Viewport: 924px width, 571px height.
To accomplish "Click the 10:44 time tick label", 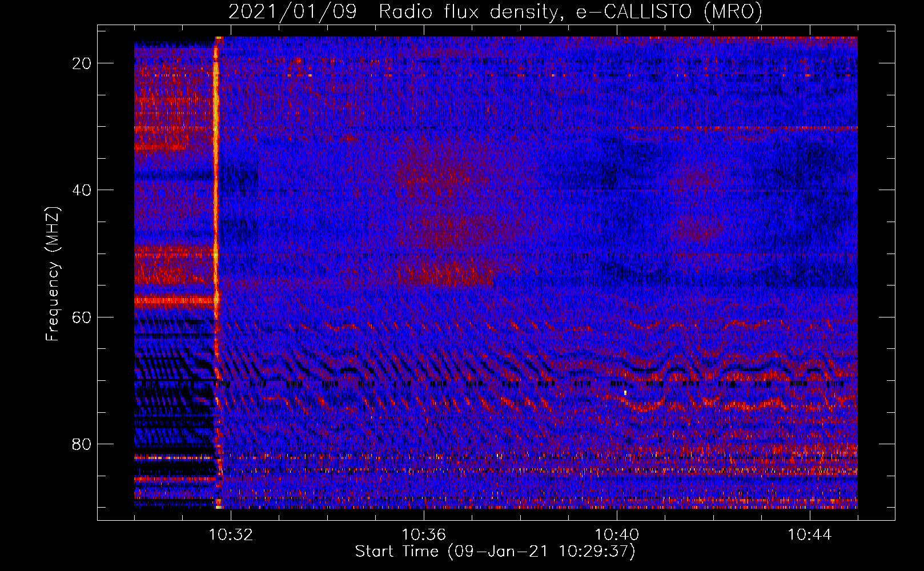I will click(x=810, y=535).
